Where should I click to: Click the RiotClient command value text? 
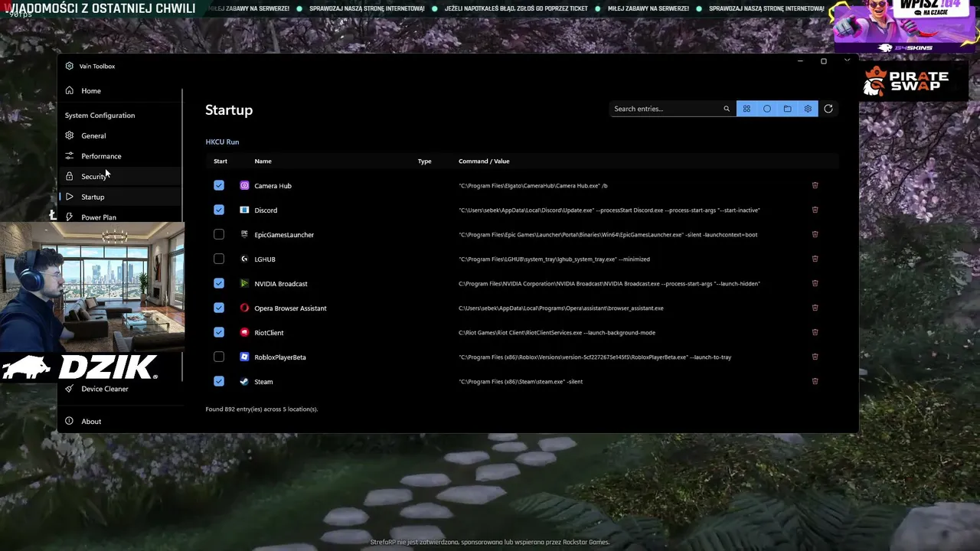click(557, 333)
